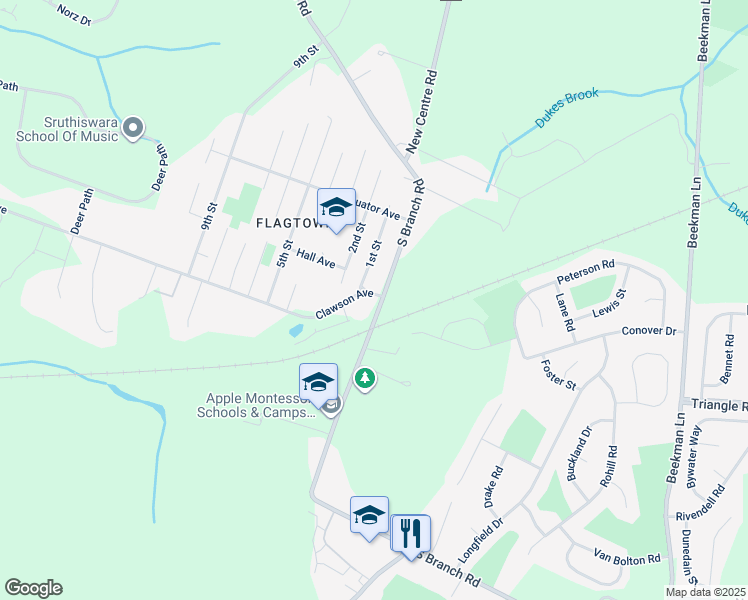
Task: Click the Sruthiswara School Of Music pin
Action: pos(133,128)
